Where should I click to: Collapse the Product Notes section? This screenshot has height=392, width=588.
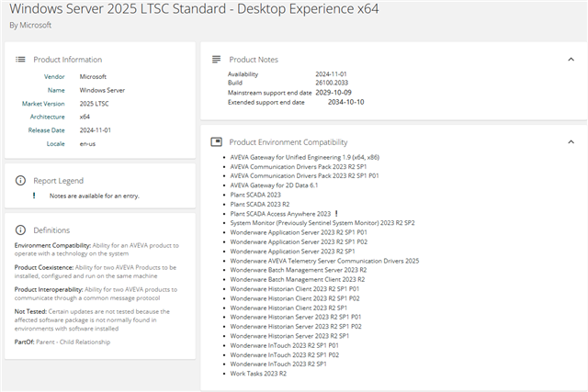pyautogui.click(x=571, y=59)
